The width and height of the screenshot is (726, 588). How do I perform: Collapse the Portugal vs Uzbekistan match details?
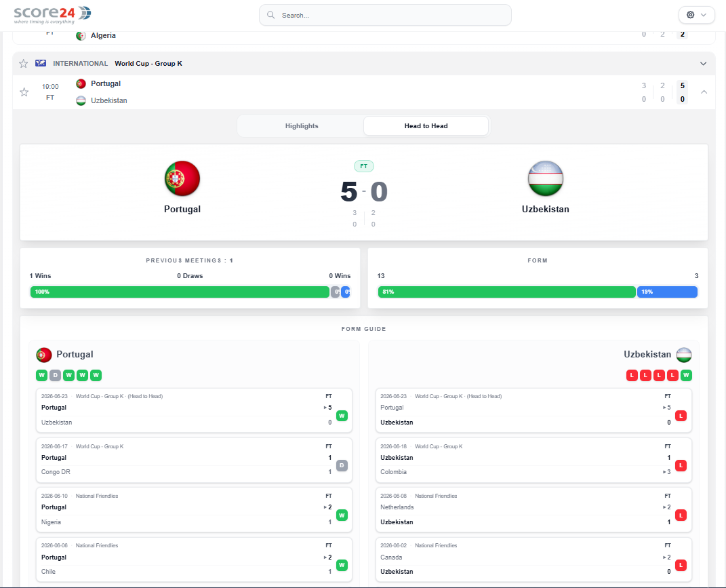(704, 92)
